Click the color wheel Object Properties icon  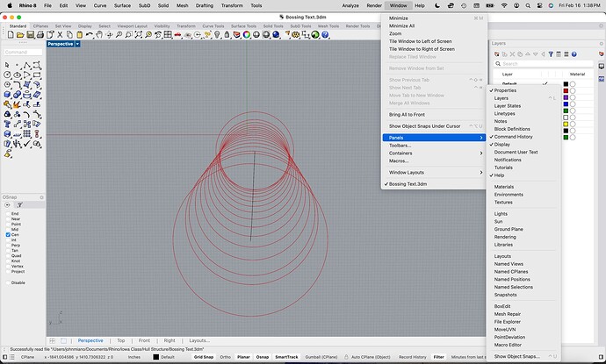point(247,35)
